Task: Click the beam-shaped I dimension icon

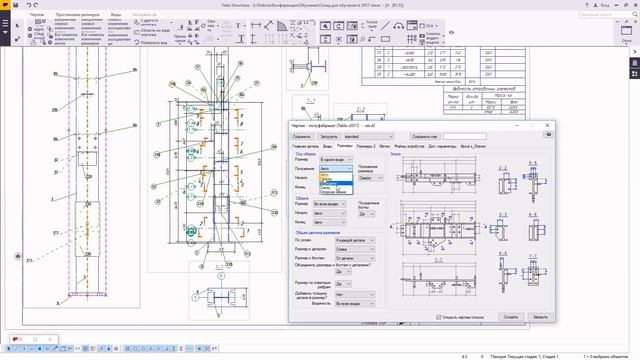Action: click(241, 39)
